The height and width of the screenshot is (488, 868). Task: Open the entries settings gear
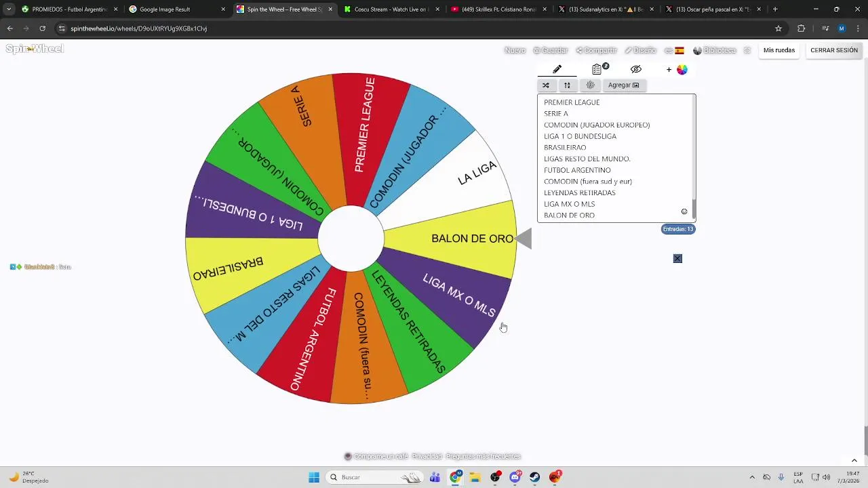point(590,85)
